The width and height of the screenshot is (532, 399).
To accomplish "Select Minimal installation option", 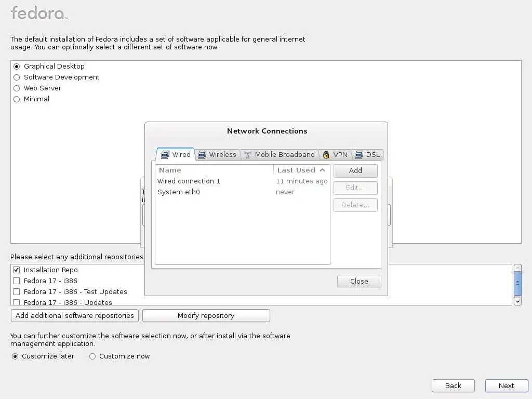I will pyautogui.click(x=17, y=99).
